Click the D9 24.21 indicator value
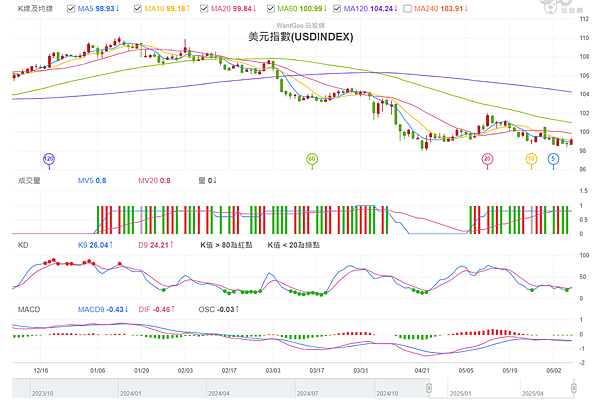600x400 pixels. [156, 245]
